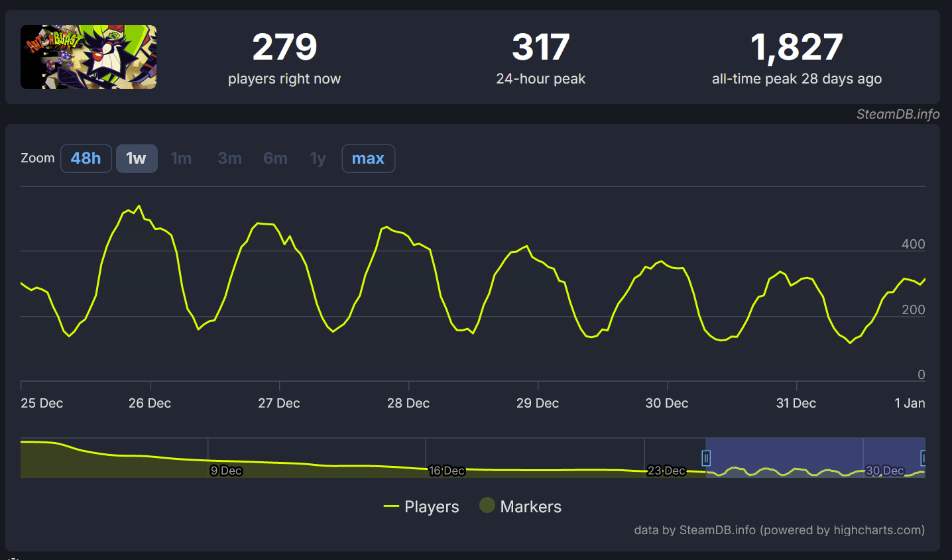Click the 200 y-axis value
952x560 pixels.
tap(913, 309)
